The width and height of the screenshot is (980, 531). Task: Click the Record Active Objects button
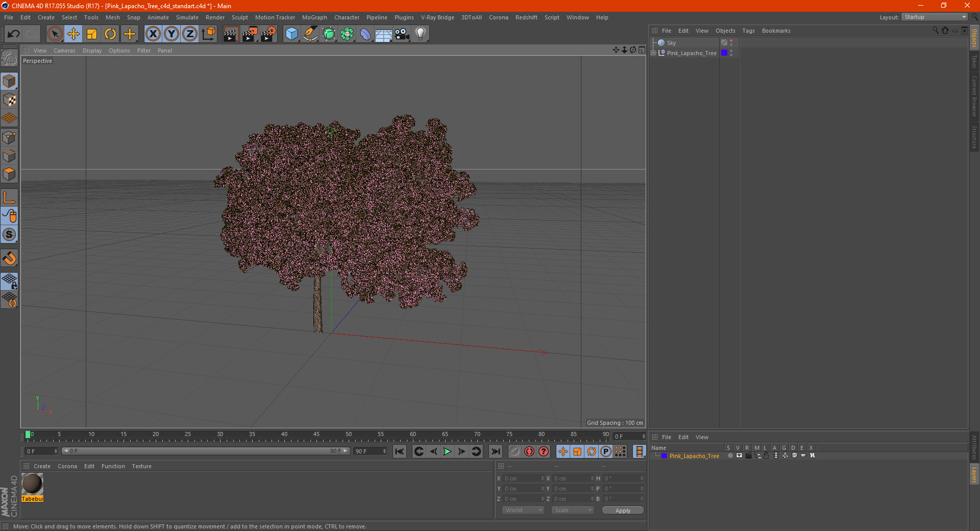515,451
